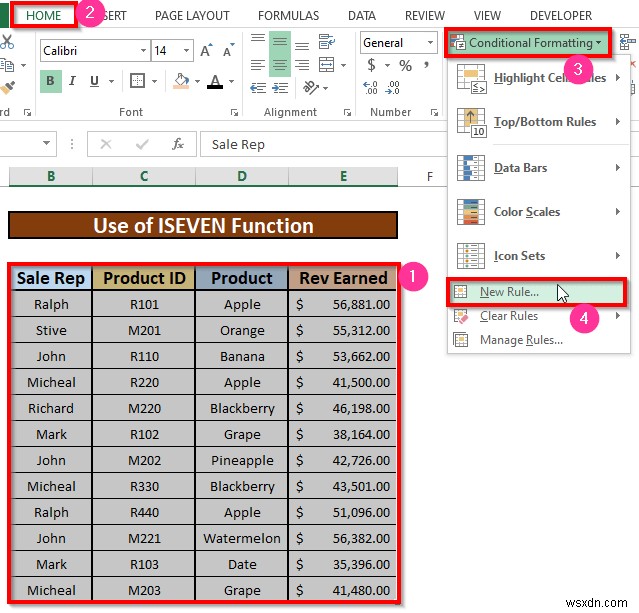
Task: Click the Increase Decimal icon
Action: [370, 88]
